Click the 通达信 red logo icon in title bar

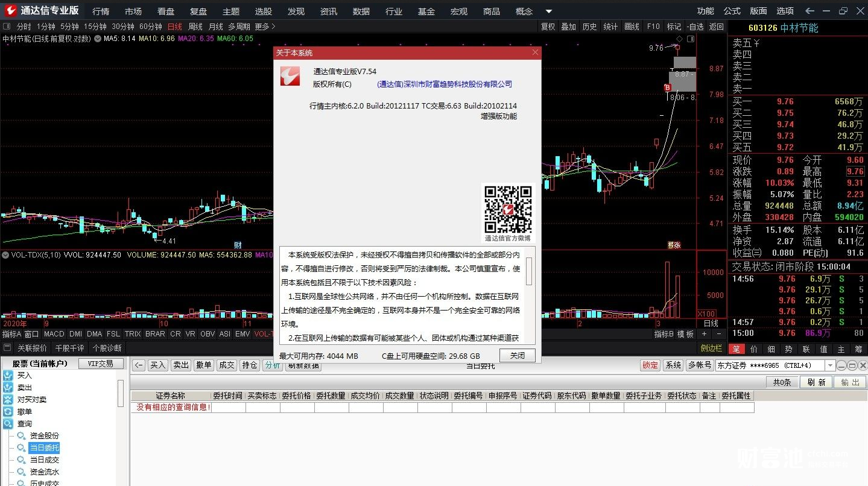point(10,10)
